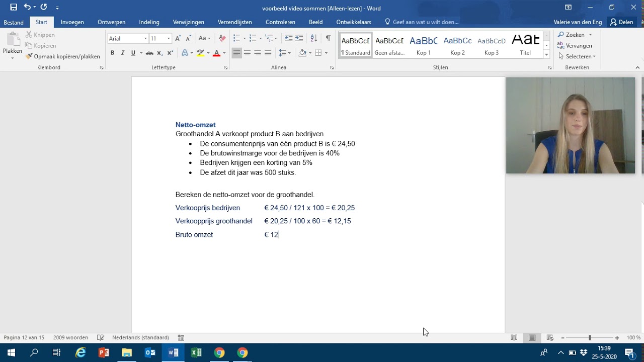Open the Bestand menu
The image size is (644, 362).
click(x=14, y=22)
